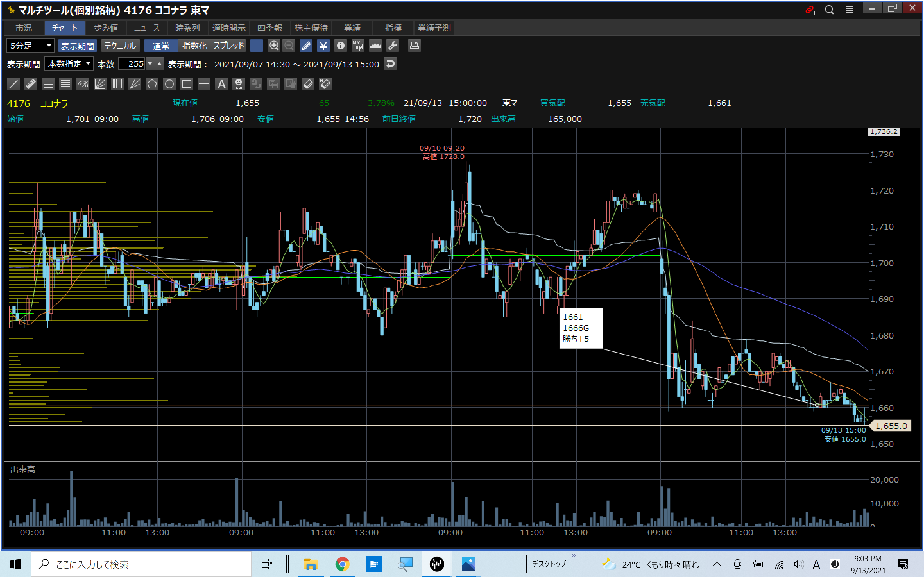Toggle the yen price display button
The width and height of the screenshot is (924, 577).
coord(323,46)
